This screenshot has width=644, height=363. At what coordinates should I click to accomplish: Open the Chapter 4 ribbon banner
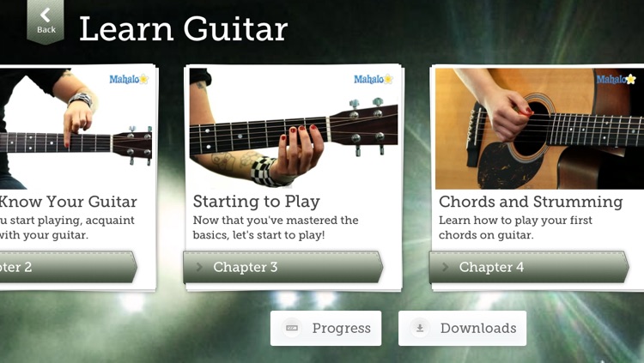tap(529, 268)
